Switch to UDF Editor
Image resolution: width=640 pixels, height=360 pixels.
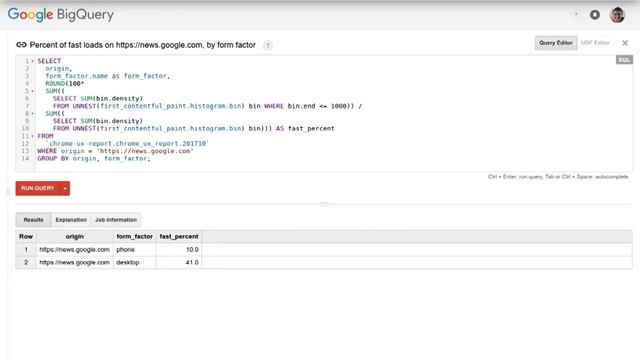tap(595, 42)
